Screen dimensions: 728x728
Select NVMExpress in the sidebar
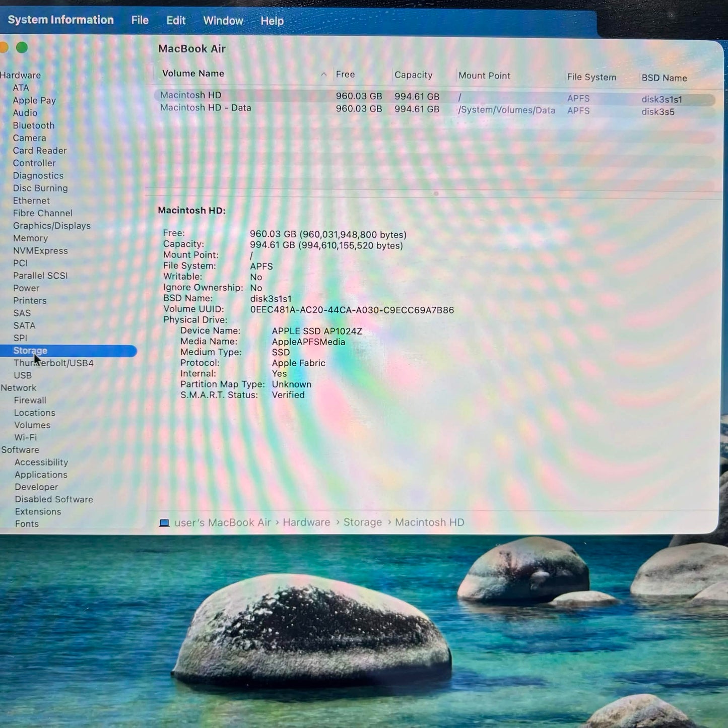(40, 251)
